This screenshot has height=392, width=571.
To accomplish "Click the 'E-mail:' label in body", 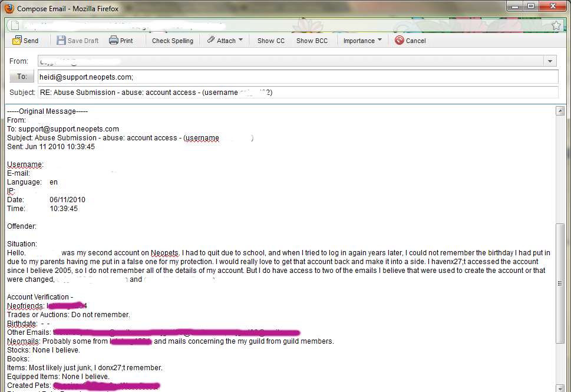I will [x=19, y=173].
